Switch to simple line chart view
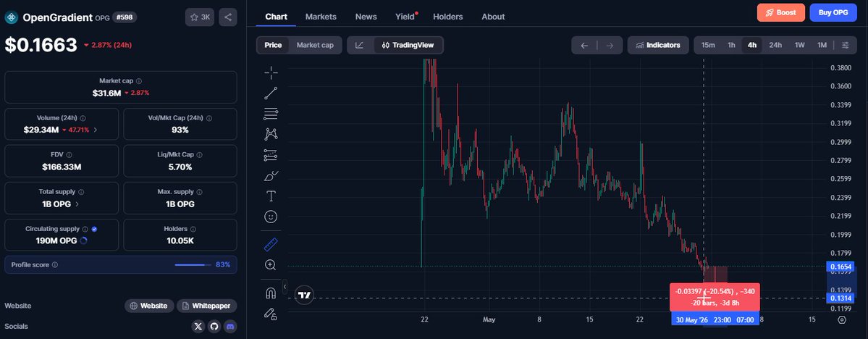This screenshot has width=868, height=339. click(x=359, y=46)
